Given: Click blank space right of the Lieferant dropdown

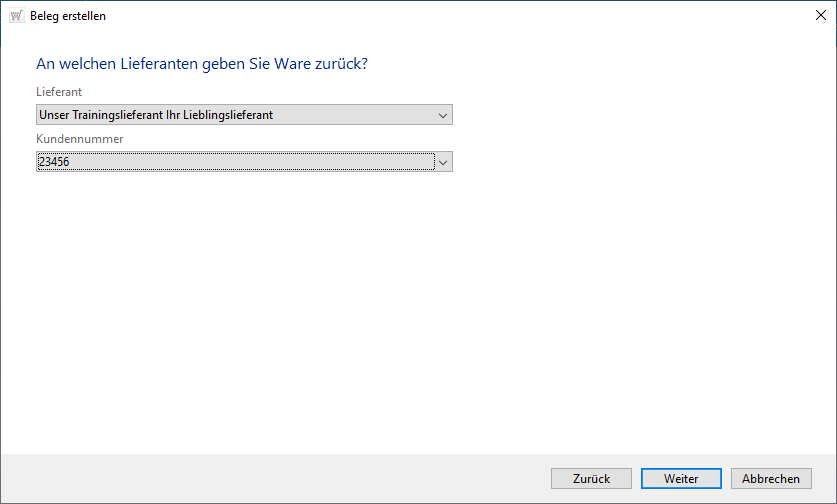Looking at the screenshot, I should (x=640, y=115).
